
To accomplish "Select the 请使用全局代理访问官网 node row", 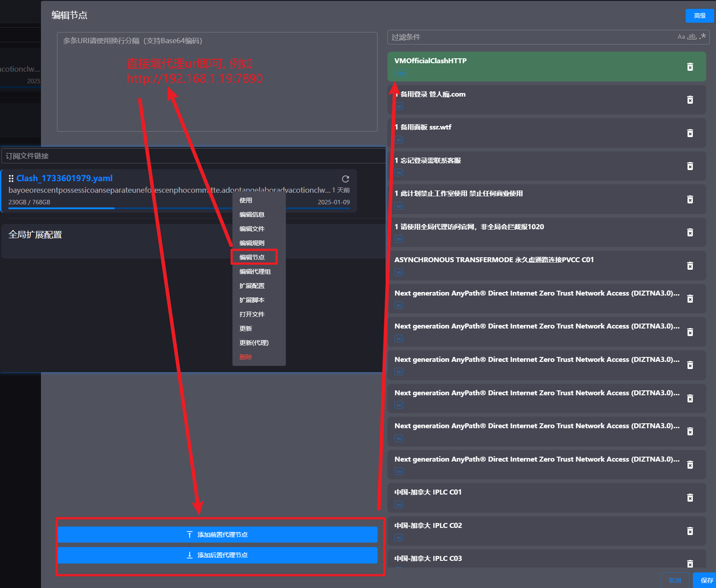I will pos(547,232).
